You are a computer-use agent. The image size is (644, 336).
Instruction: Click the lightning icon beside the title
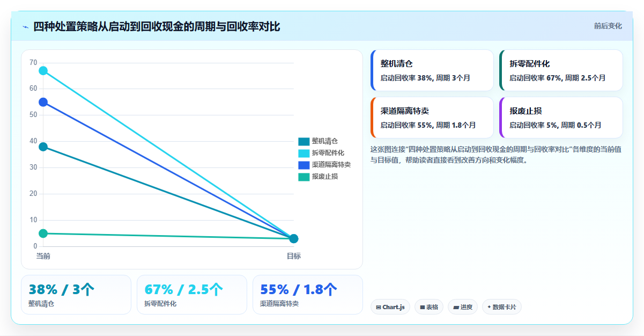25,27
